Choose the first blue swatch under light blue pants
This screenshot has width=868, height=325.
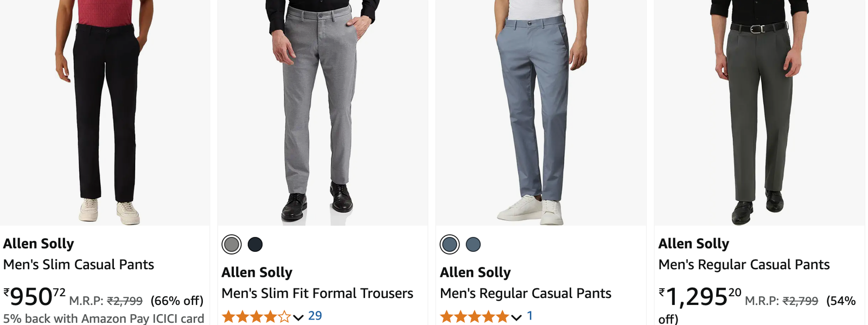[450, 245]
